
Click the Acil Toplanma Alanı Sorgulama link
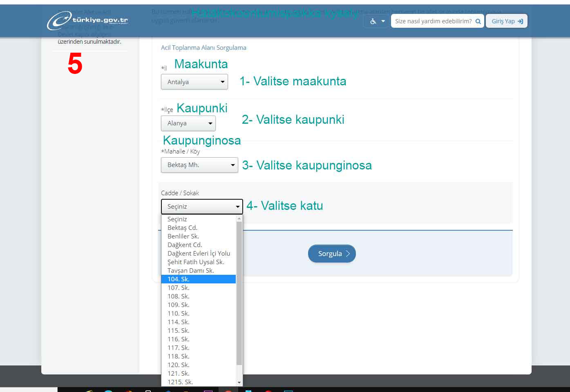[203, 48]
